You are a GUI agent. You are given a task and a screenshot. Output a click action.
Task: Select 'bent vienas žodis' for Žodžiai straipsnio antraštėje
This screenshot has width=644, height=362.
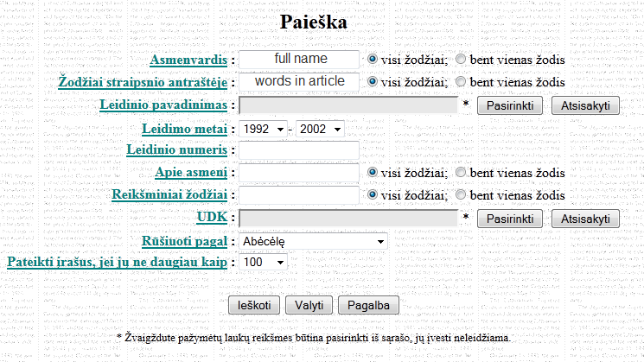point(461,81)
